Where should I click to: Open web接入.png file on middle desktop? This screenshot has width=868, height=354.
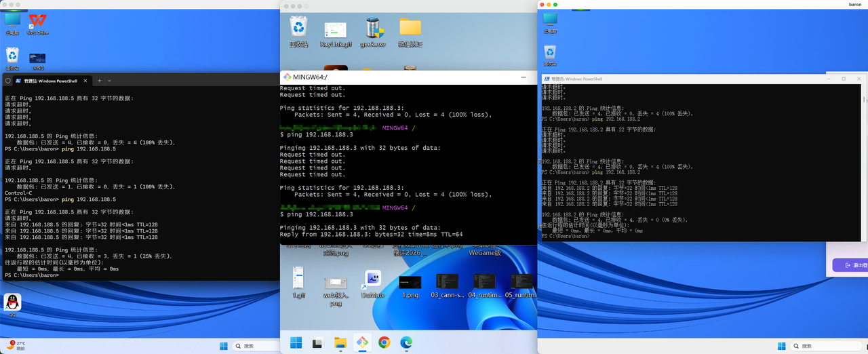click(336, 291)
